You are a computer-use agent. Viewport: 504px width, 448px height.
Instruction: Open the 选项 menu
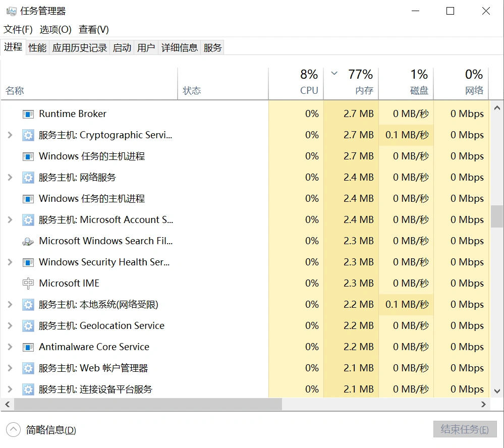[55, 29]
